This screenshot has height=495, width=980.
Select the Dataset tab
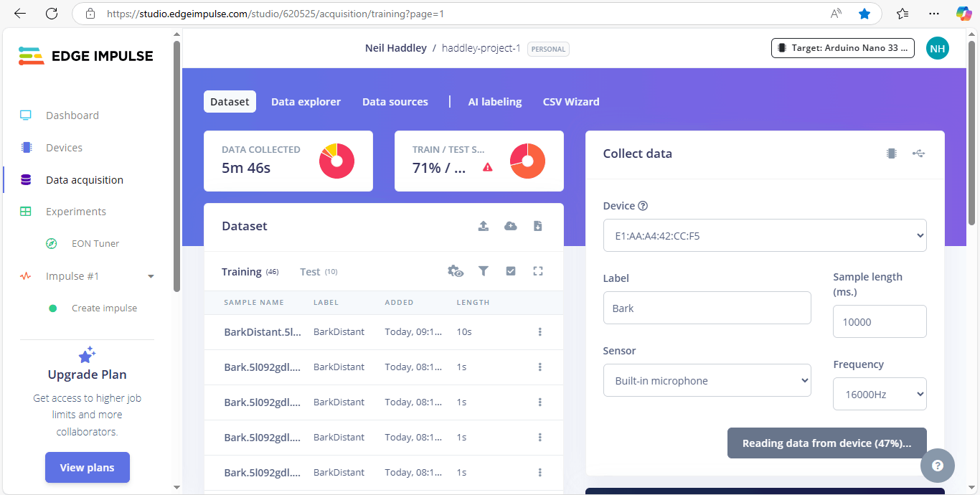(230, 102)
